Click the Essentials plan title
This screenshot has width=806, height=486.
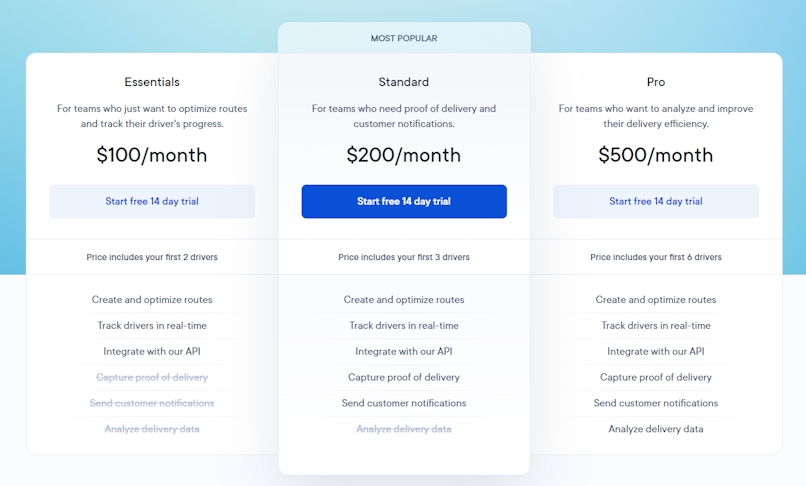[152, 82]
